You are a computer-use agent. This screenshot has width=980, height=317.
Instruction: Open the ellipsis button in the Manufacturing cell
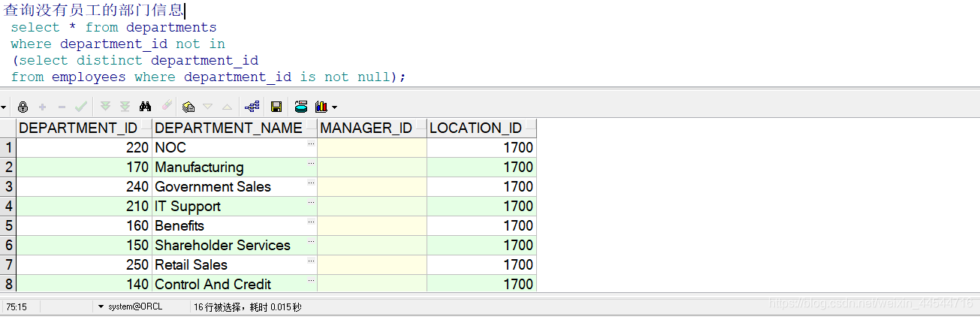[311, 162]
